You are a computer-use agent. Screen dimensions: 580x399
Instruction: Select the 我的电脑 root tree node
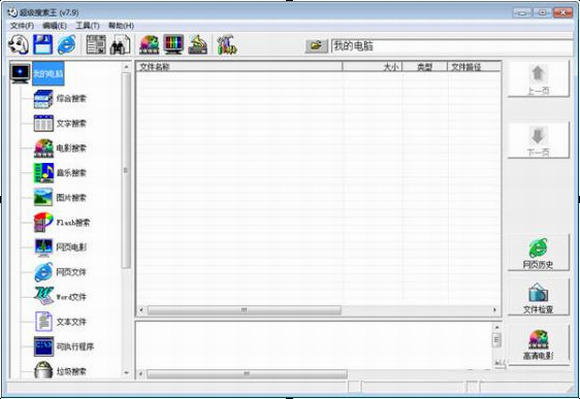[48, 74]
